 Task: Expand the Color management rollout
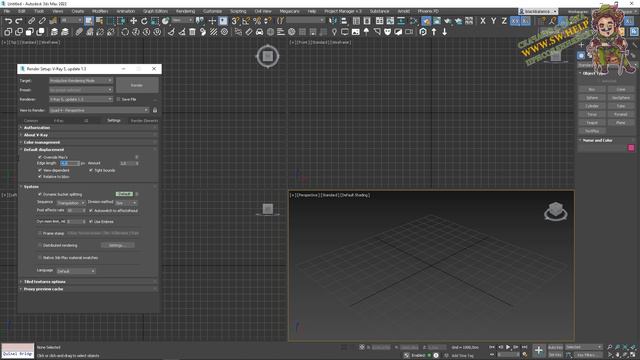tap(88, 142)
